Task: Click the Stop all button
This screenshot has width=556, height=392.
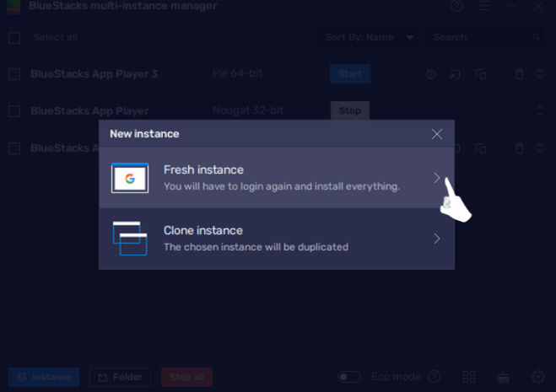Action: click(x=186, y=377)
